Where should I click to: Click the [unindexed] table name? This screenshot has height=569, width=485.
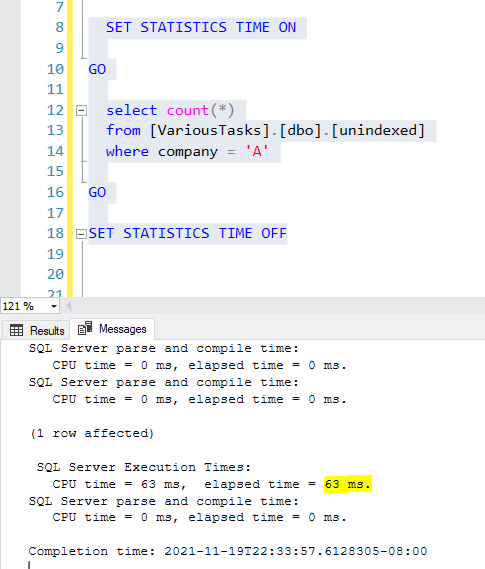tap(378, 131)
